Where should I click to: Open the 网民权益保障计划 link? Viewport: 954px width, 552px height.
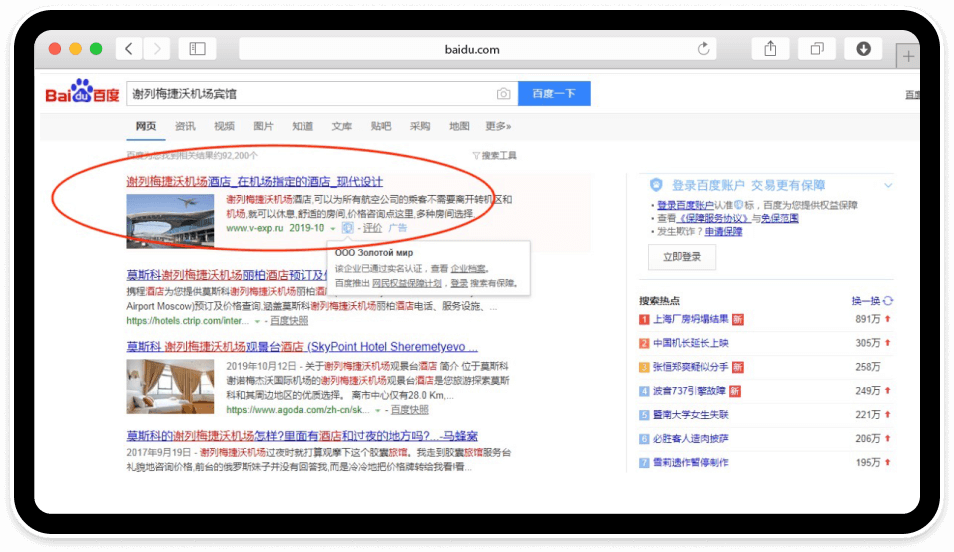pos(406,283)
